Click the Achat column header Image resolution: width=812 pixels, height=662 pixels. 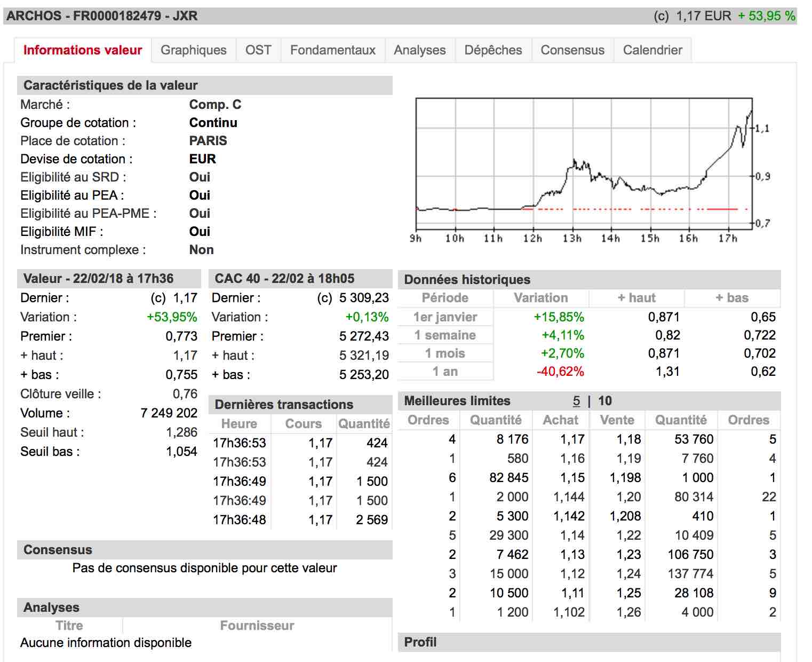tap(561, 420)
